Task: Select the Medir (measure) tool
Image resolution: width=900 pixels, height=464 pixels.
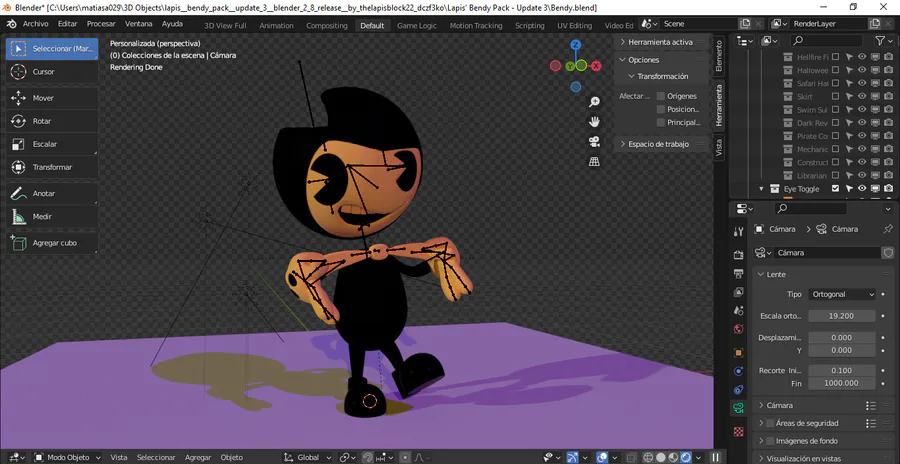Action: (52, 216)
